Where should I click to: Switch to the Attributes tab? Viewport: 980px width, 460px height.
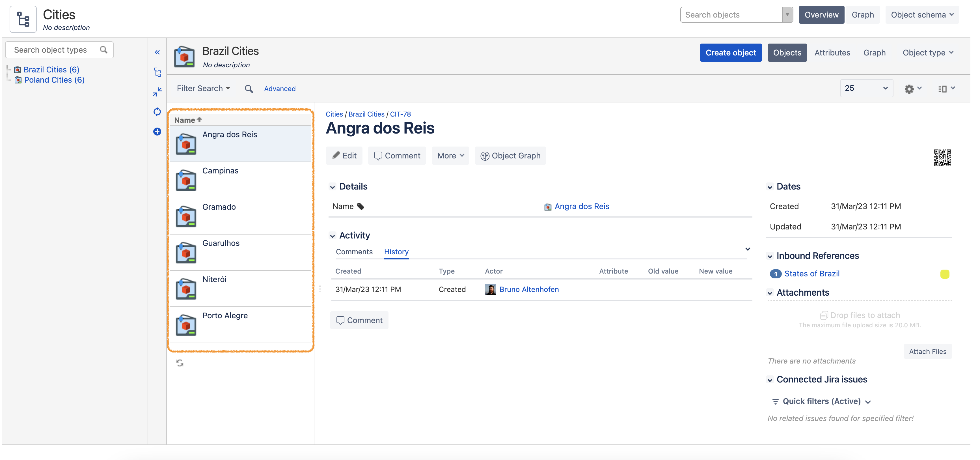pos(832,53)
